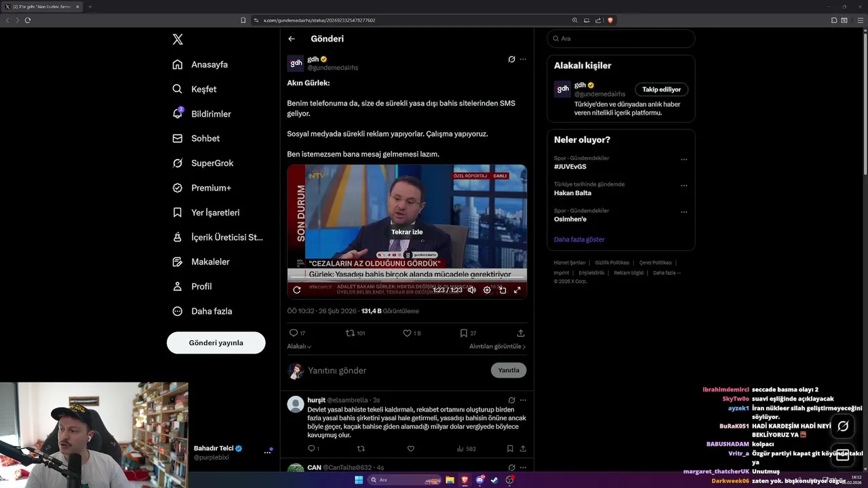Screen dimensions: 868x488
Task: Click the Profil sidebar icon
Action: coord(178,286)
